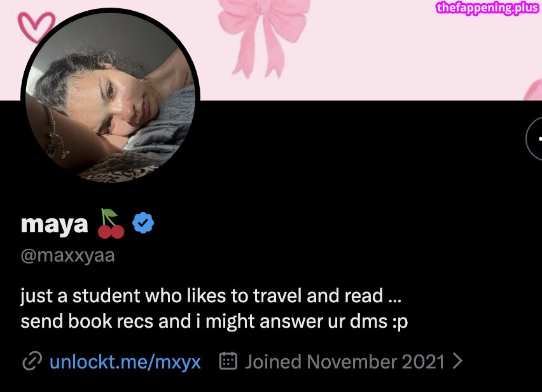Open the circular more options button
542x392 pixels.
click(534, 138)
